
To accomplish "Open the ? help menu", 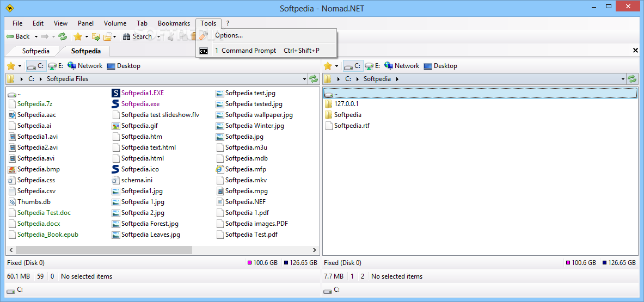I will [228, 23].
